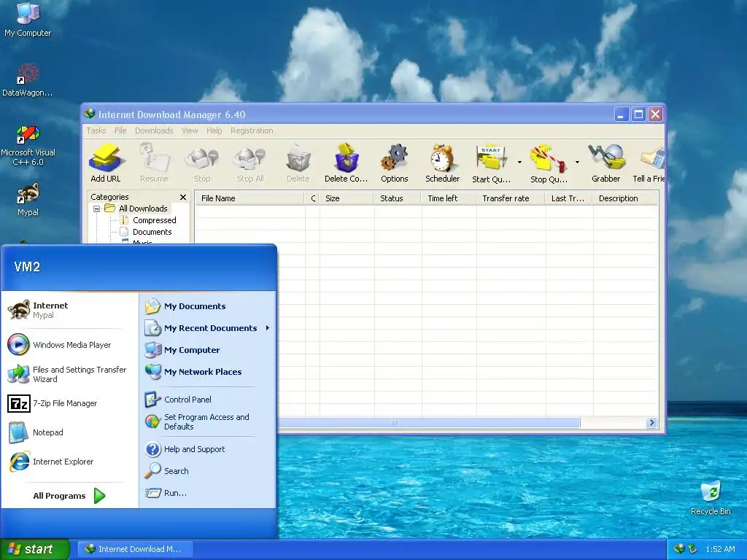The image size is (747, 560).
Task: Select the All Downloads category
Action: [143, 209]
